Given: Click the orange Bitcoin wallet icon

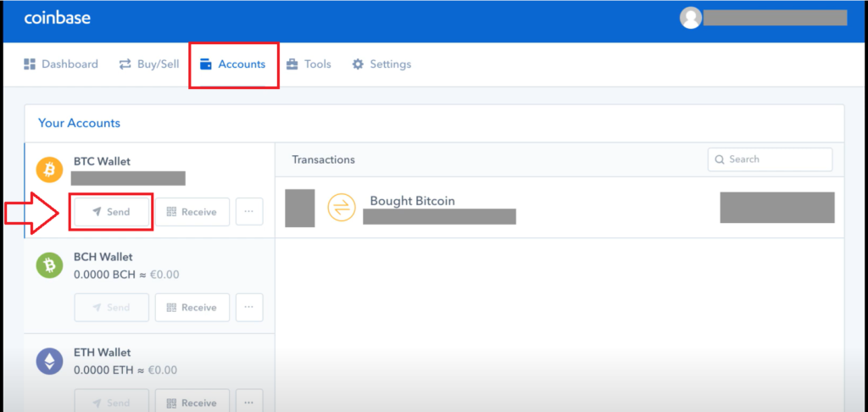Looking at the screenshot, I should pyautogui.click(x=50, y=170).
